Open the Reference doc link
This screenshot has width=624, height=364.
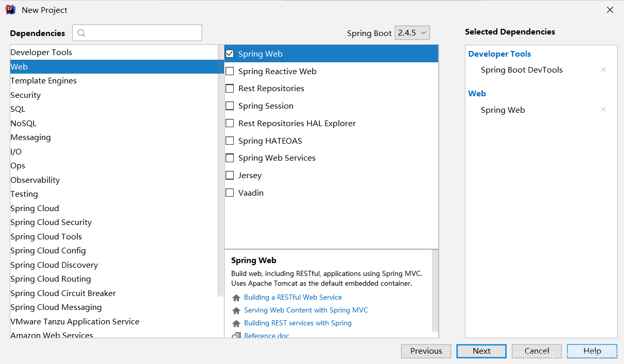(x=267, y=336)
